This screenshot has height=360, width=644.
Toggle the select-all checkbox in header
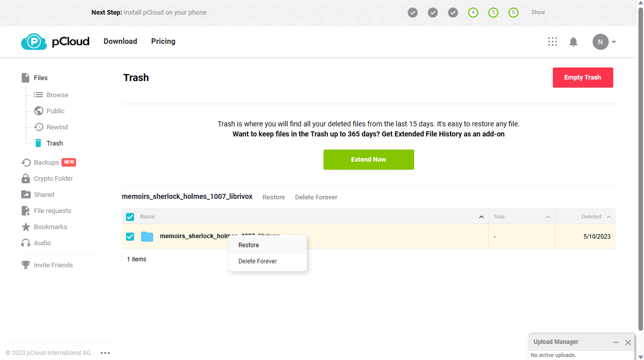point(130,217)
